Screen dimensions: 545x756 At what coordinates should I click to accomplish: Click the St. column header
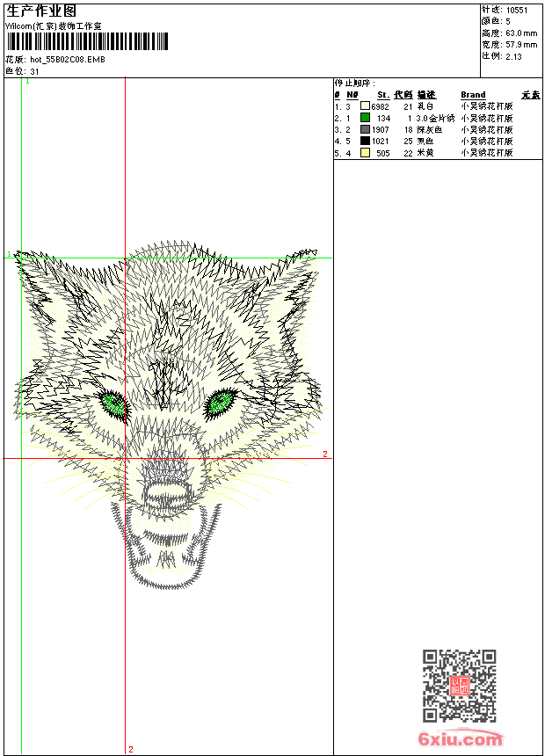[382, 95]
